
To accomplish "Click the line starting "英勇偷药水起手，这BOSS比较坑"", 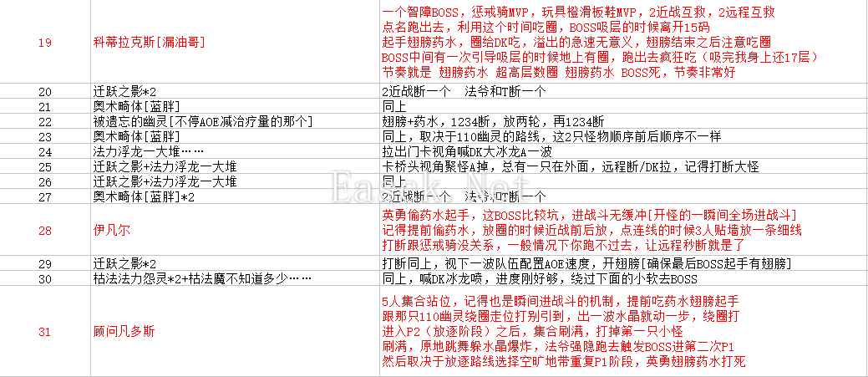I will pos(590,216).
